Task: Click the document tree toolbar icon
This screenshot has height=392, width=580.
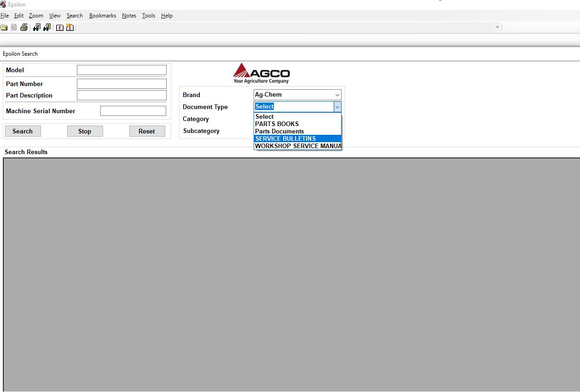Action: (14, 28)
